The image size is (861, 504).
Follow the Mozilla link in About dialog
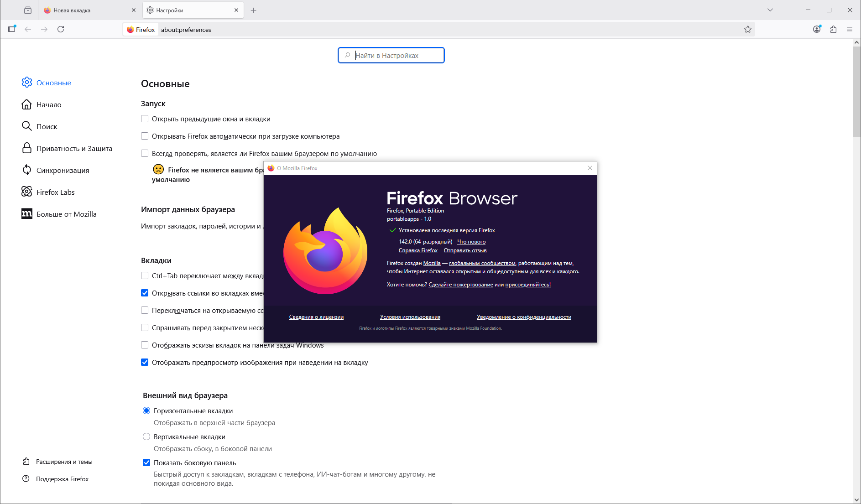coord(432,263)
